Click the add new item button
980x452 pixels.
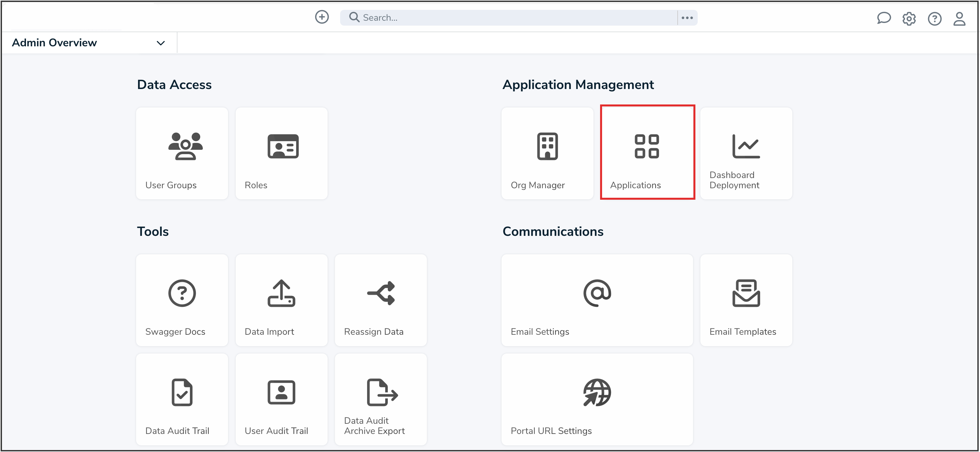click(x=322, y=17)
